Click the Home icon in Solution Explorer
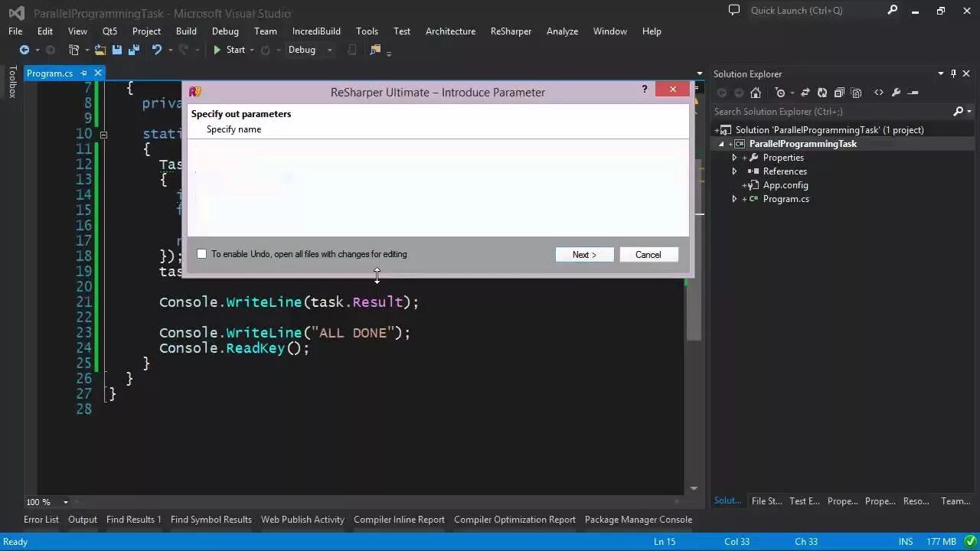Image resolution: width=980 pixels, height=551 pixels. tap(756, 93)
